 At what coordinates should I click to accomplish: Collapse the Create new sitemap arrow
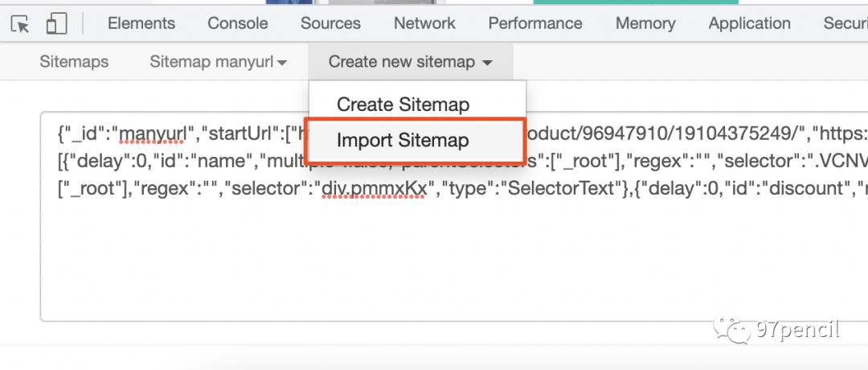click(x=487, y=63)
